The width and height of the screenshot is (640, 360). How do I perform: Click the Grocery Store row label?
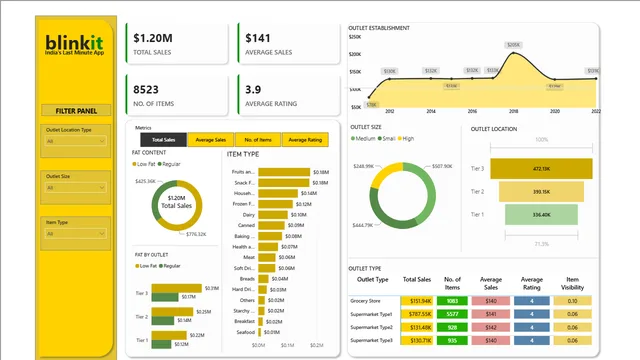(x=365, y=301)
